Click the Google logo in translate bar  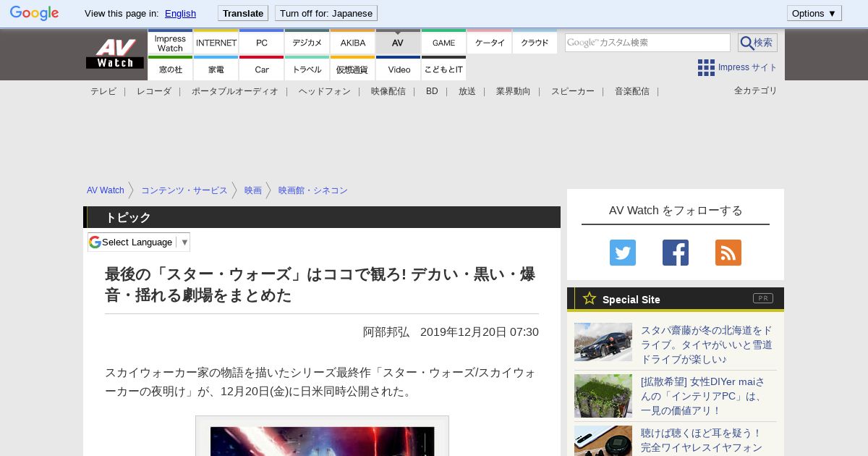34,13
